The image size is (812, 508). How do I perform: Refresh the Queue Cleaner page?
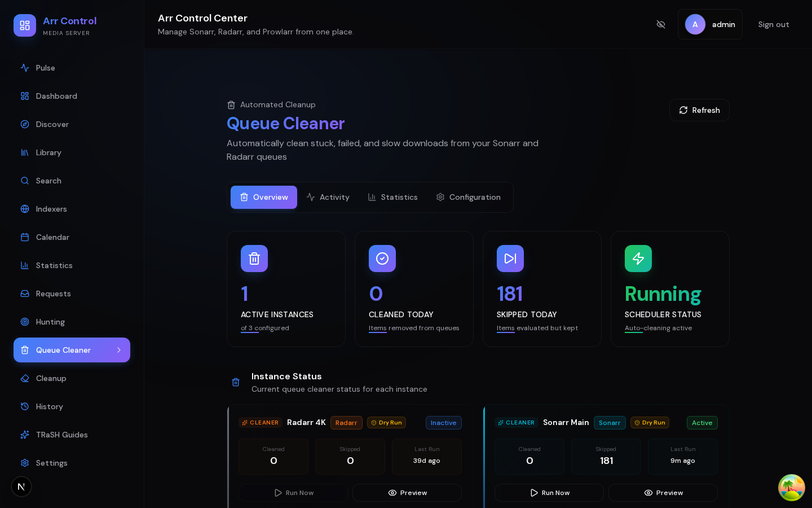coord(699,110)
